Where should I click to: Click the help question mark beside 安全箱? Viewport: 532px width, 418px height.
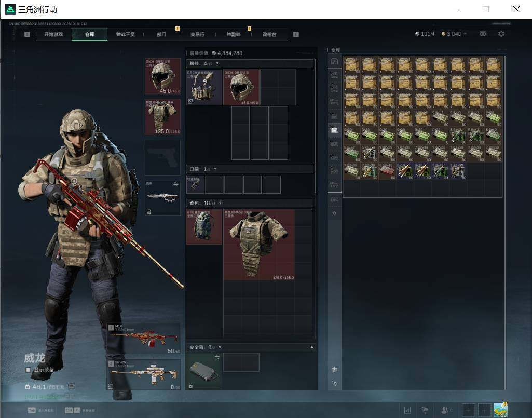tap(220, 347)
